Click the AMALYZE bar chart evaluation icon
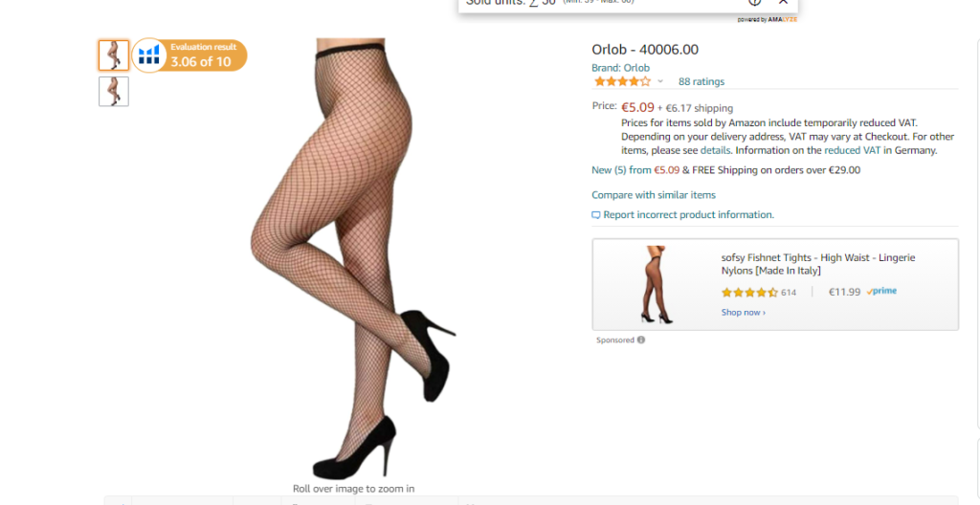Viewport: 980px width, 505px height. pyautogui.click(x=148, y=55)
